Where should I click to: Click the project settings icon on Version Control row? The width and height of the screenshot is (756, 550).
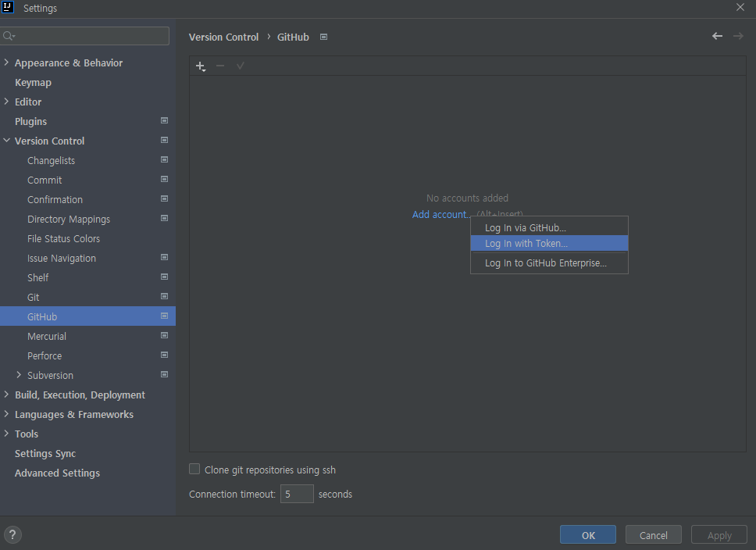pyautogui.click(x=165, y=140)
